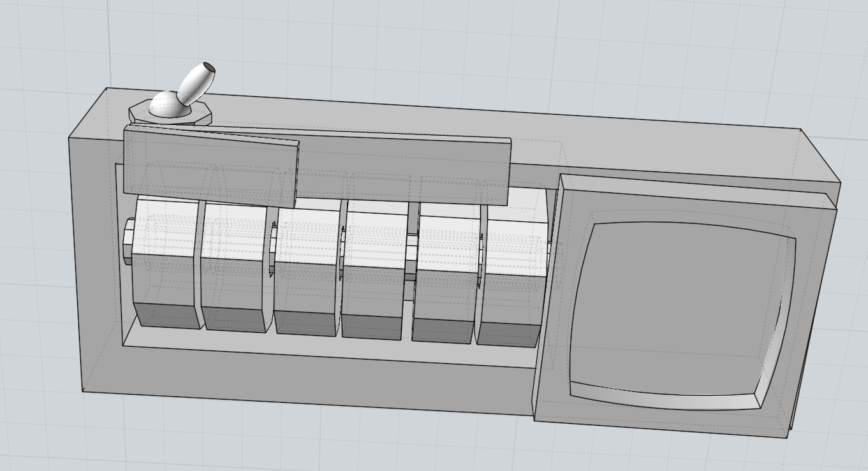The width and height of the screenshot is (868, 471).
Task: Select the leftmost counter wheel drum
Action: click(x=166, y=263)
